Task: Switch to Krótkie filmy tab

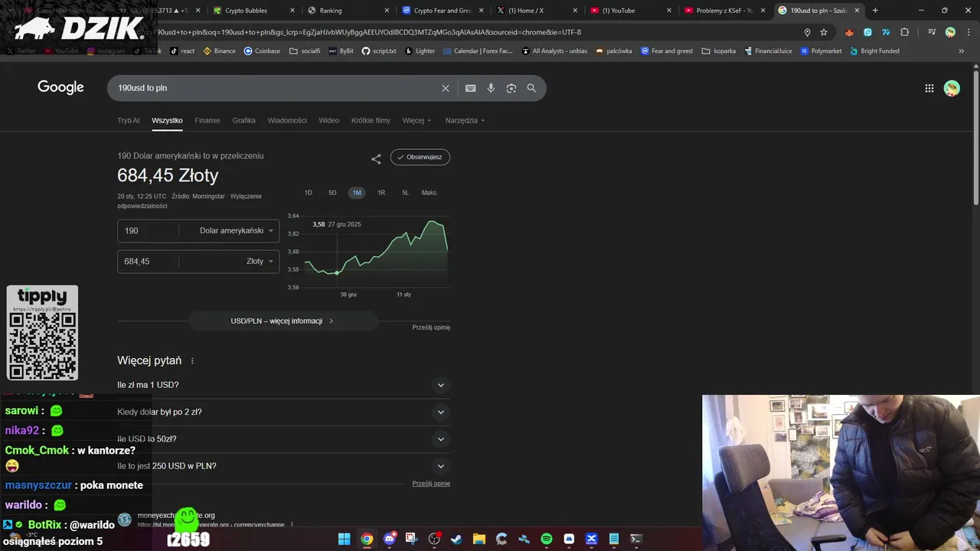Action: click(x=371, y=120)
